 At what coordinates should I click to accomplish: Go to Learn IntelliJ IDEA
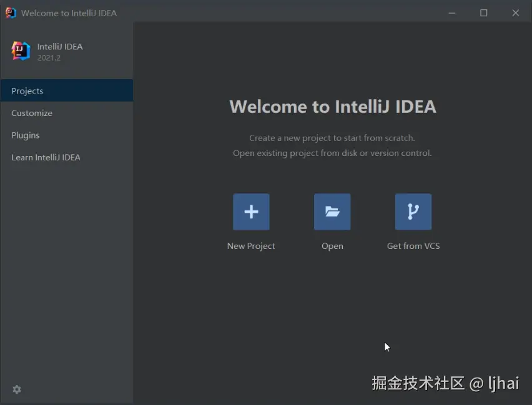(66, 157)
